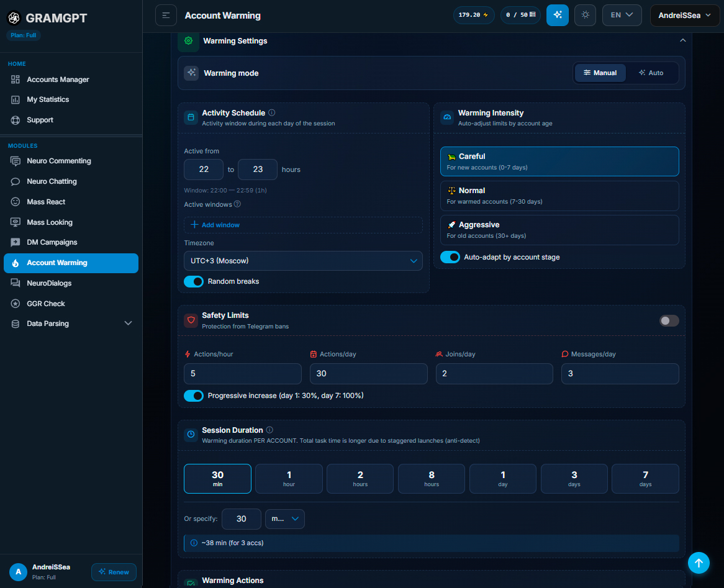Click the Neuro Chatting bubble icon
The image size is (724, 588).
[16, 181]
